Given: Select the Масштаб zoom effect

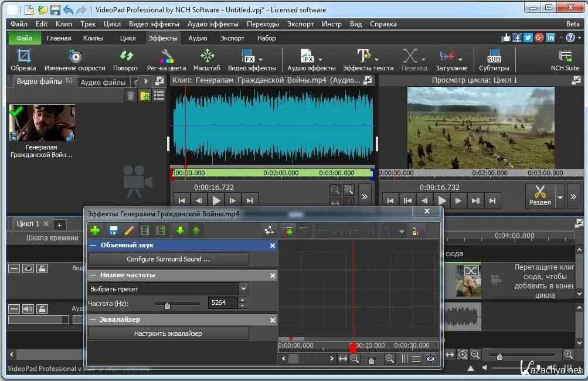Looking at the screenshot, I should point(206,60).
